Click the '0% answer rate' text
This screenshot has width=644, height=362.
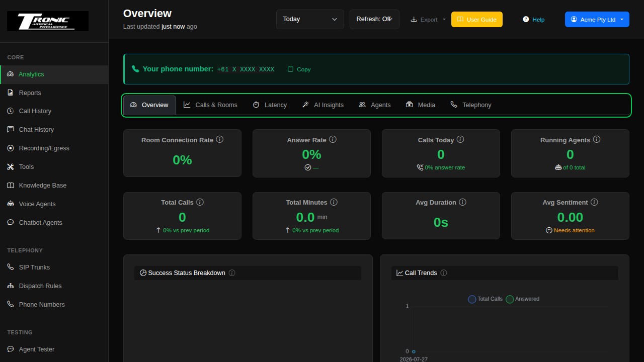[x=445, y=167]
